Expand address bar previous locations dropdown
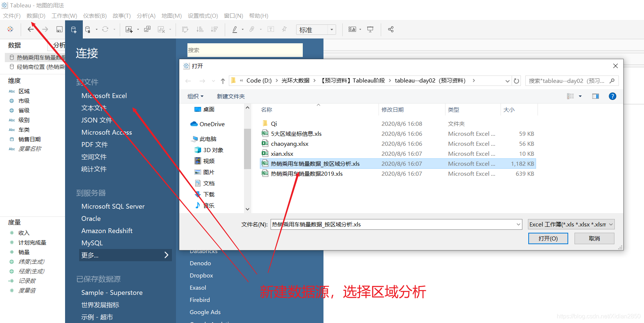644x323 pixels. [x=507, y=81]
